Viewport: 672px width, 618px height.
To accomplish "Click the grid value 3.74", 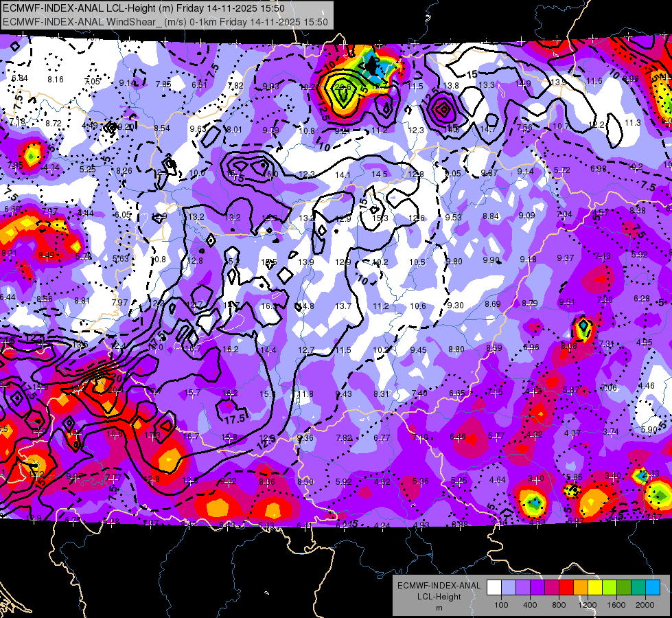I will click(611, 432).
